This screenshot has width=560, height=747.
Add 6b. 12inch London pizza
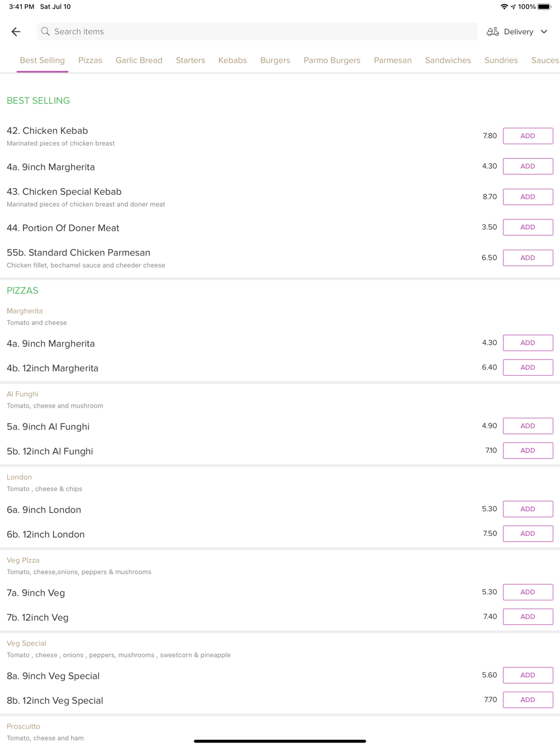pos(528,534)
